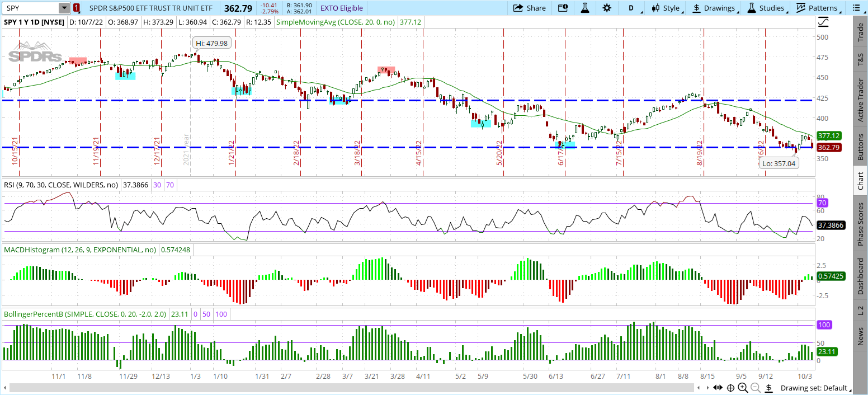Click the red 362.79 last price tag on the price axis
868x395 pixels.
point(830,148)
